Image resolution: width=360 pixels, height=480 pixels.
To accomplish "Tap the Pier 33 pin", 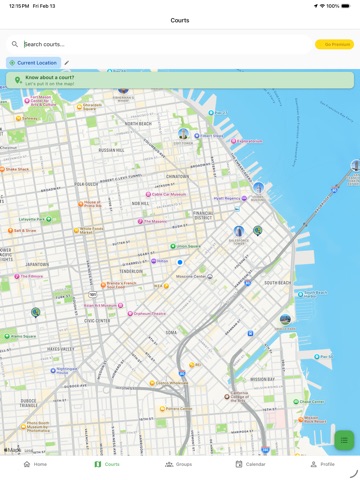I will (211, 113).
